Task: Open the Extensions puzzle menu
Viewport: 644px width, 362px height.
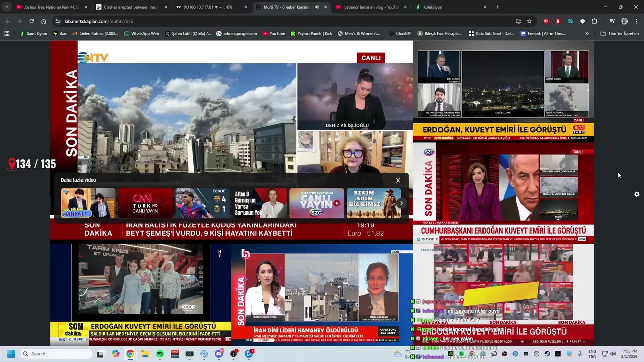Action: [x=594, y=21]
